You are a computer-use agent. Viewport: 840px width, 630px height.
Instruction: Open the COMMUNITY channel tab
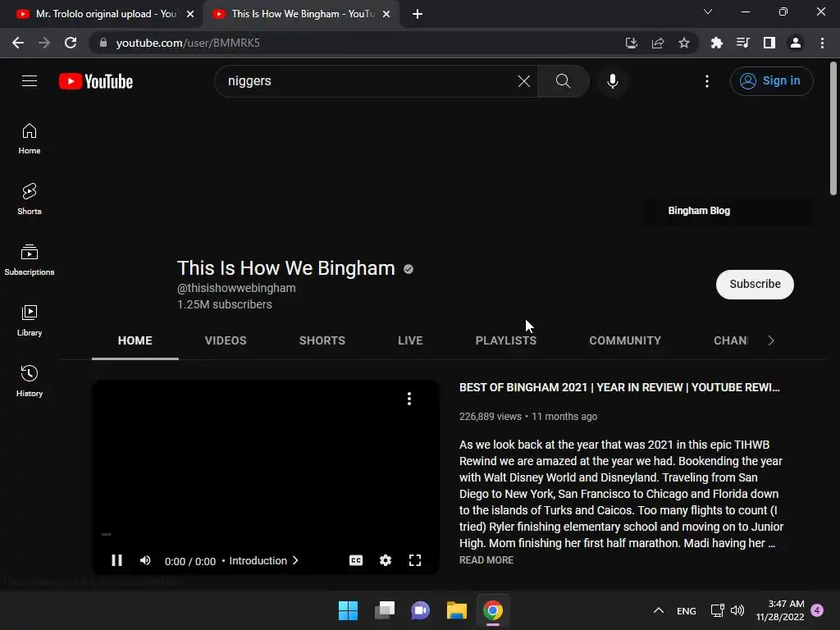[625, 340]
